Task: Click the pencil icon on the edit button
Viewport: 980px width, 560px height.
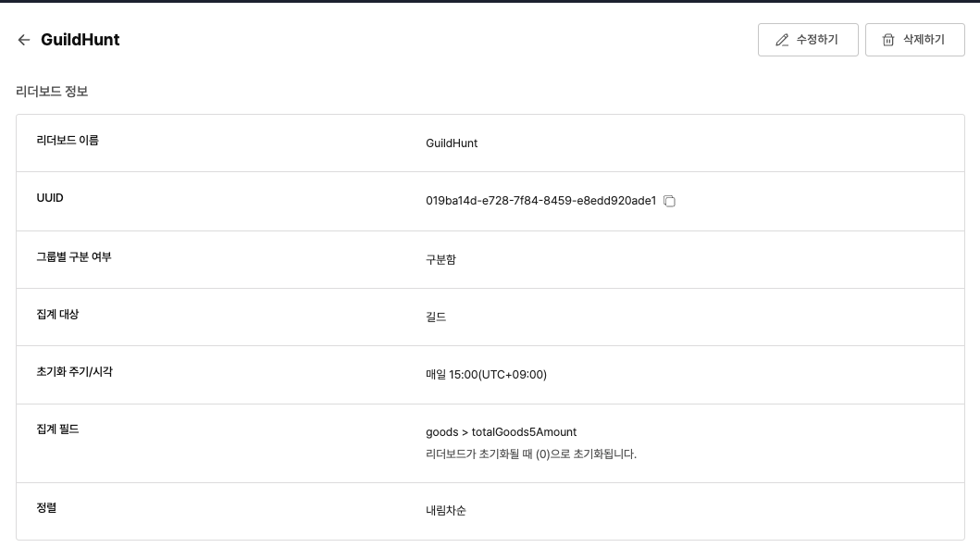Action: click(782, 40)
